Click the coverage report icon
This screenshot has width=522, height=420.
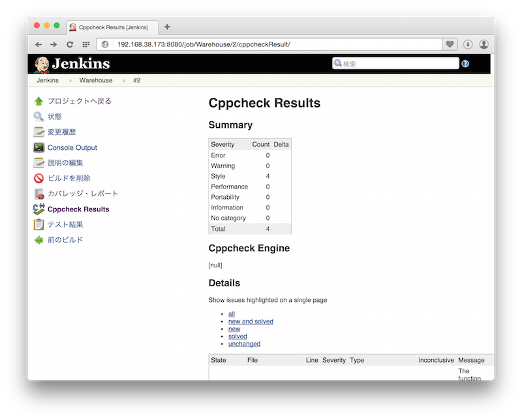pos(38,194)
